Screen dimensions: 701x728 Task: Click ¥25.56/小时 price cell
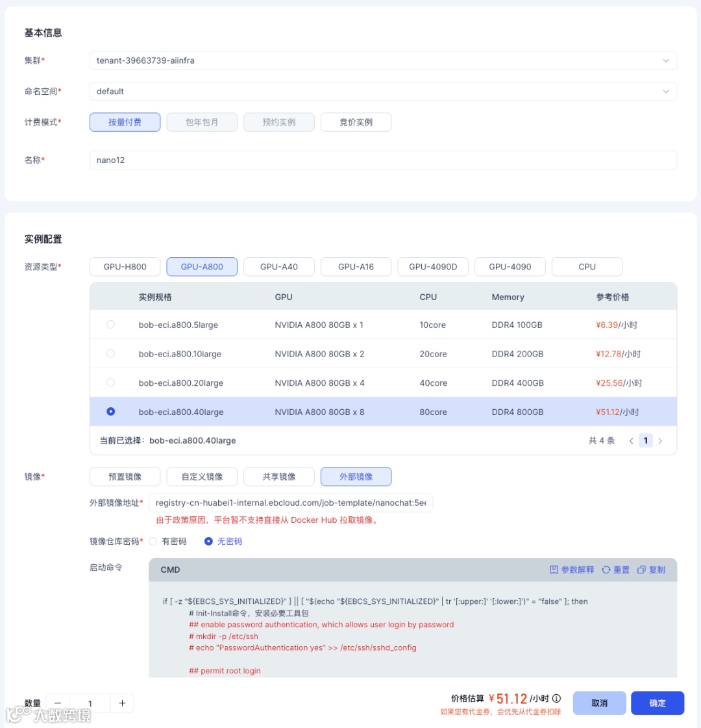[619, 383]
